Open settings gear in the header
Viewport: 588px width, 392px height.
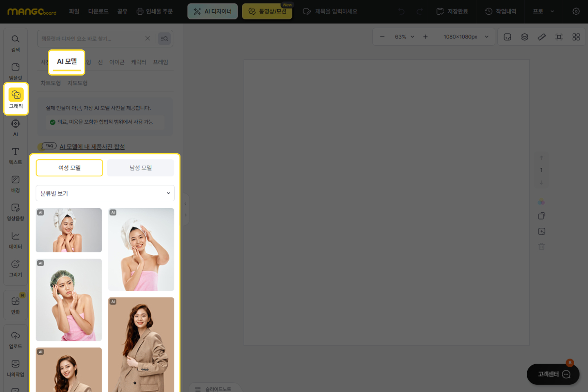[576, 11]
